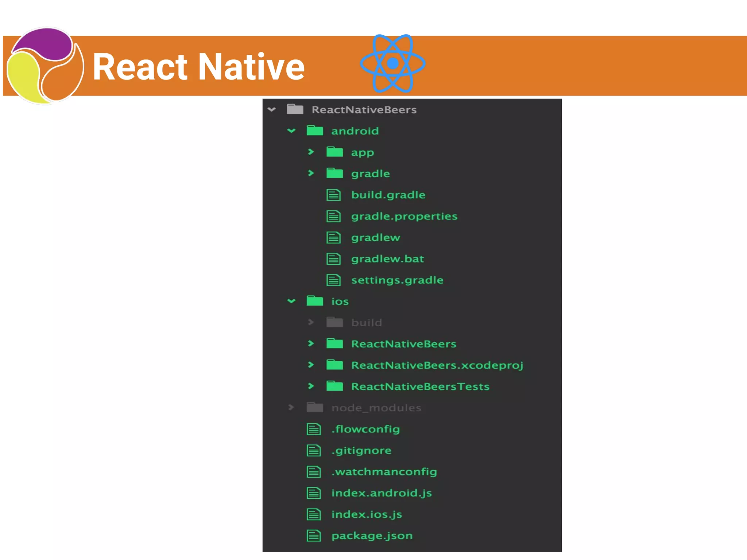Select the node_modules folder name

(376, 408)
